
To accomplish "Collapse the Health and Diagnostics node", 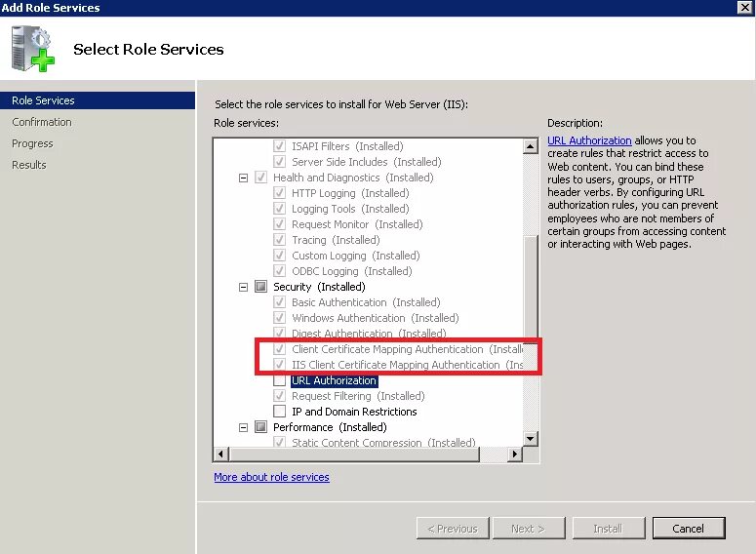I will 244,178.
